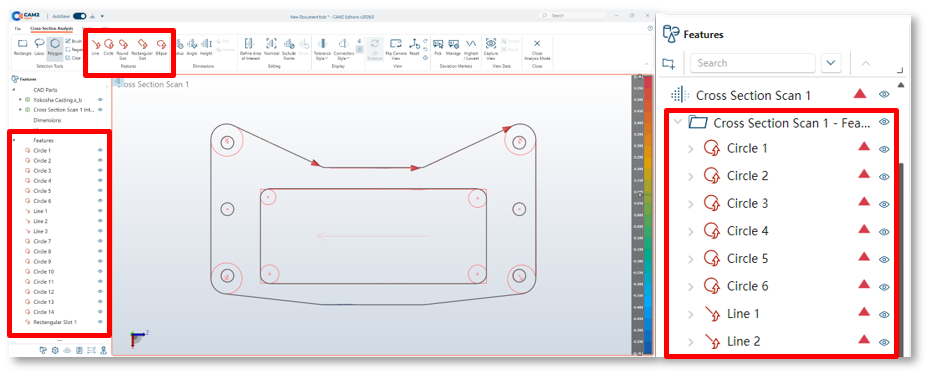
Task: Select Dimensions node in left tree
Action: (47, 120)
